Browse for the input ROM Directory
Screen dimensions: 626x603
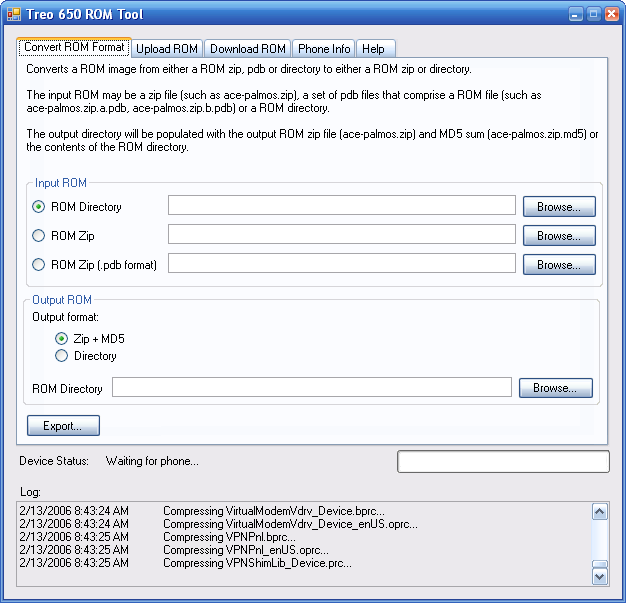[559, 207]
